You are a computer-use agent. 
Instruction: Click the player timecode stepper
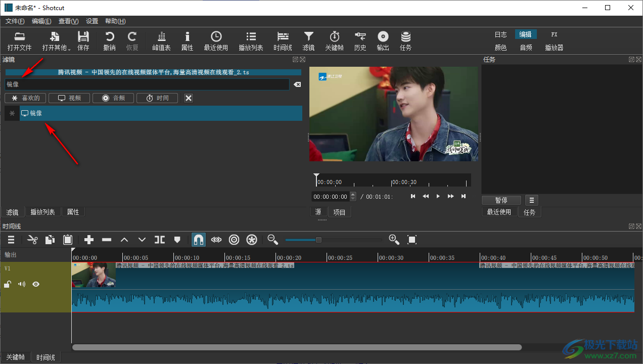coord(353,197)
